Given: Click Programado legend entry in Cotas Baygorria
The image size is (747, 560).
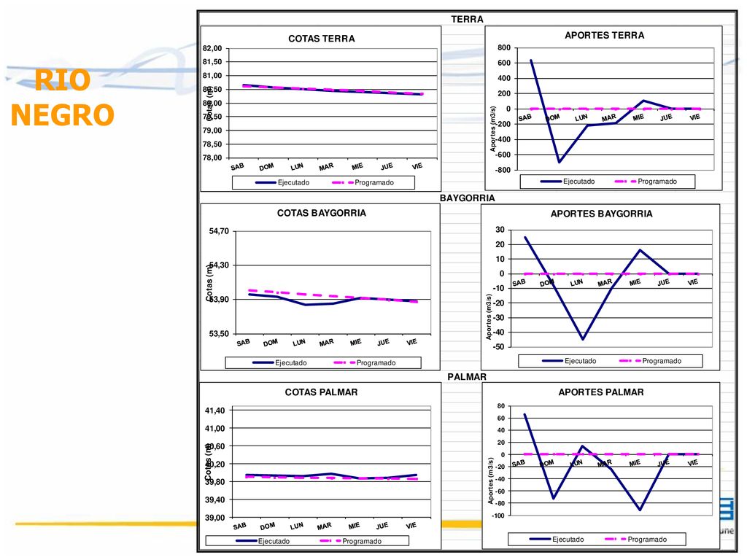Looking at the screenshot, I should tap(365, 363).
